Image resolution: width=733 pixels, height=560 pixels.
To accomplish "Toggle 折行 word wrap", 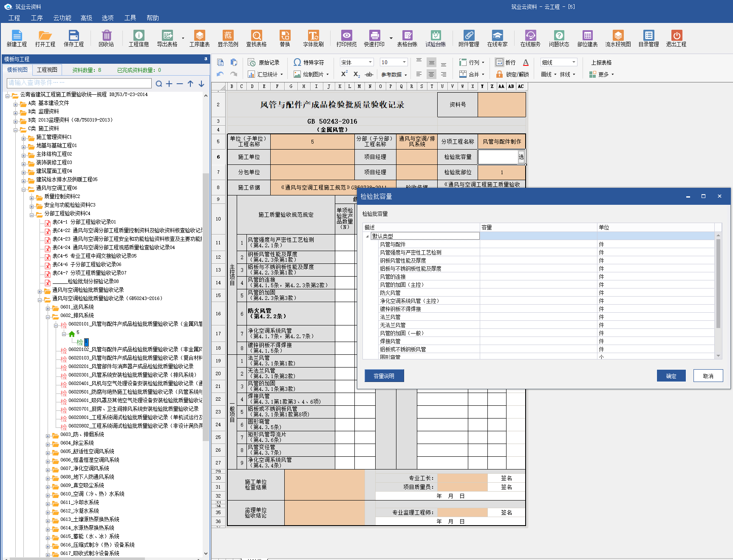I will click(506, 62).
